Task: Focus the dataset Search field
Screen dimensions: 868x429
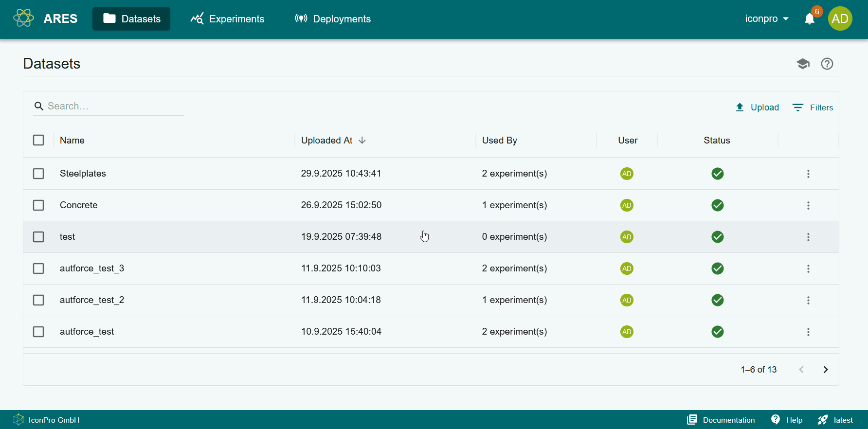Action: coord(114,106)
